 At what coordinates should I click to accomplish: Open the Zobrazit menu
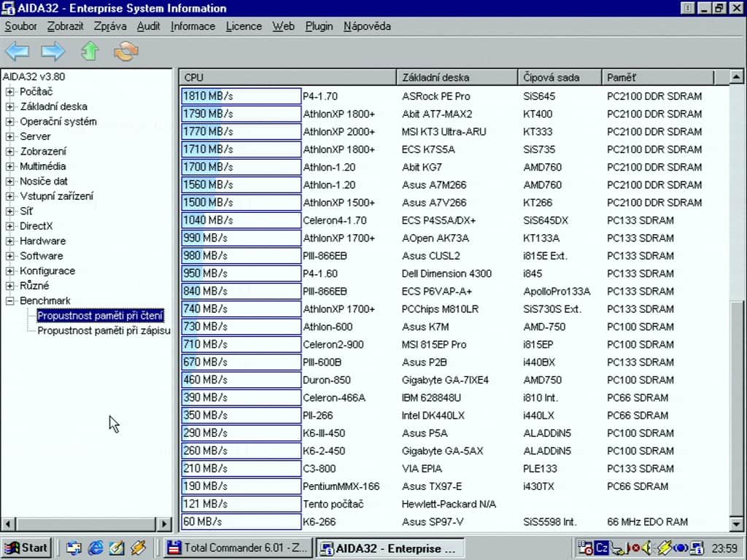[x=65, y=27]
